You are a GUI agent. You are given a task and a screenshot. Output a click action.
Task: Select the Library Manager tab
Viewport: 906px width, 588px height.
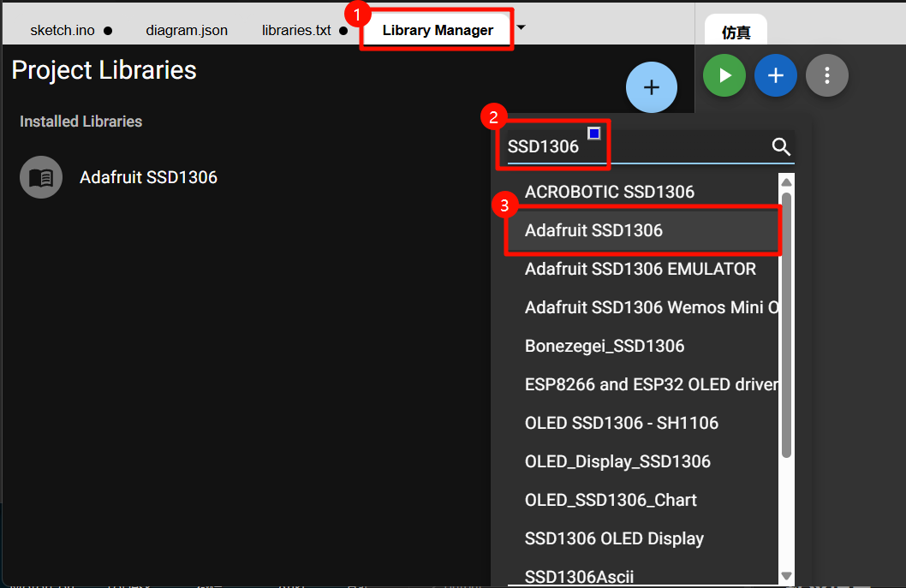438,30
